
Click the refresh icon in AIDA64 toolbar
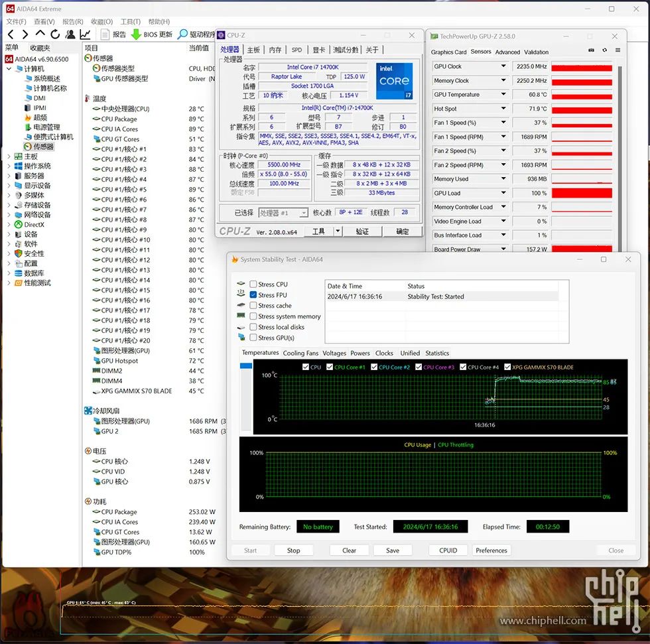click(x=54, y=34)
